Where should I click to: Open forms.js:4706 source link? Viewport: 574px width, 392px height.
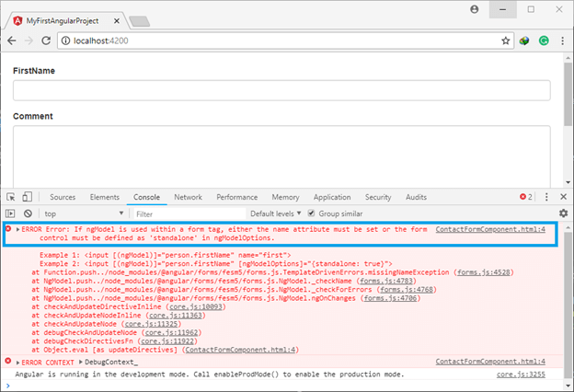(x=390, y=298)
